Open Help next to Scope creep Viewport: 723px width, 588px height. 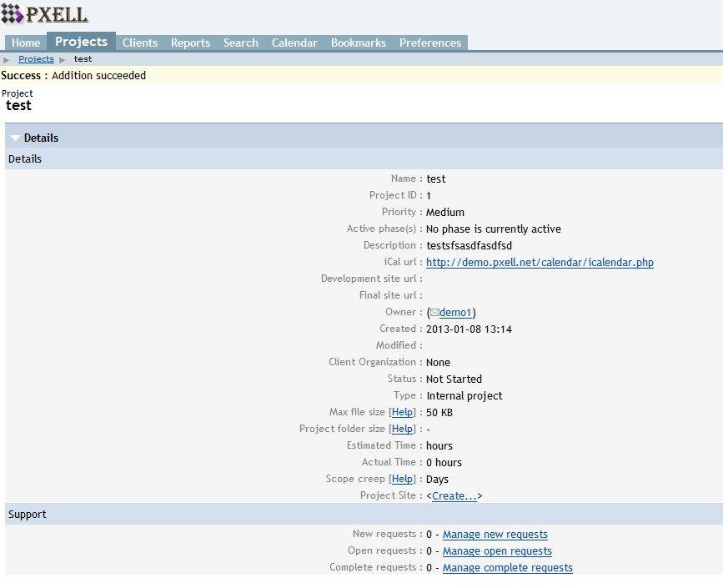403,479
